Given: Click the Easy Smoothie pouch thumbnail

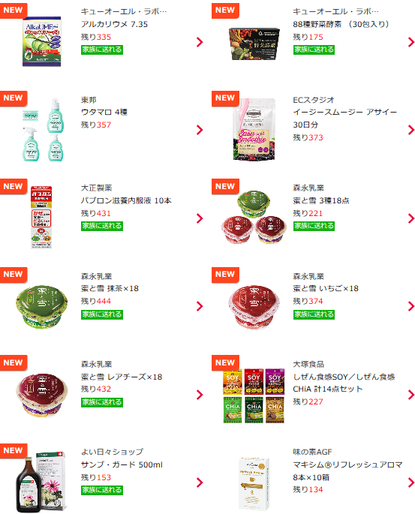Looking at the screenshot, I should pos(254,129).
